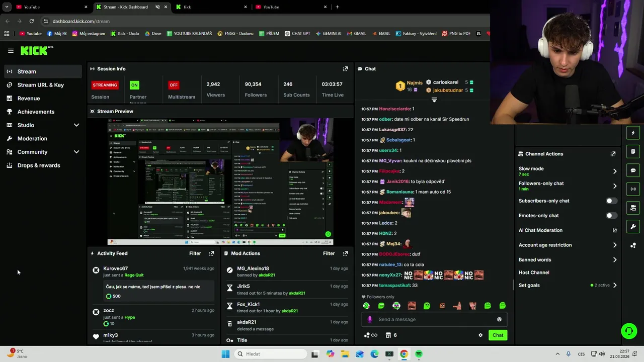Unmute the Kick Dashboard tab audio icon
644x362 pixels.
click(x=157, y=7)
